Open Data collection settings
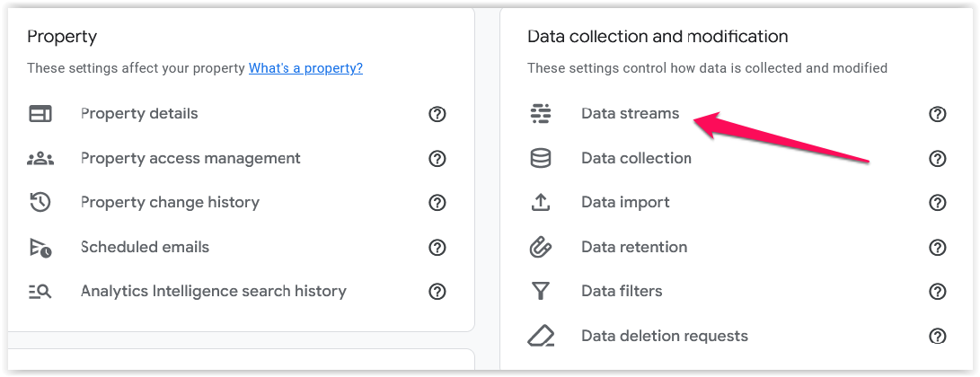Viewport: 980px width, 377px height. [636, 159]
